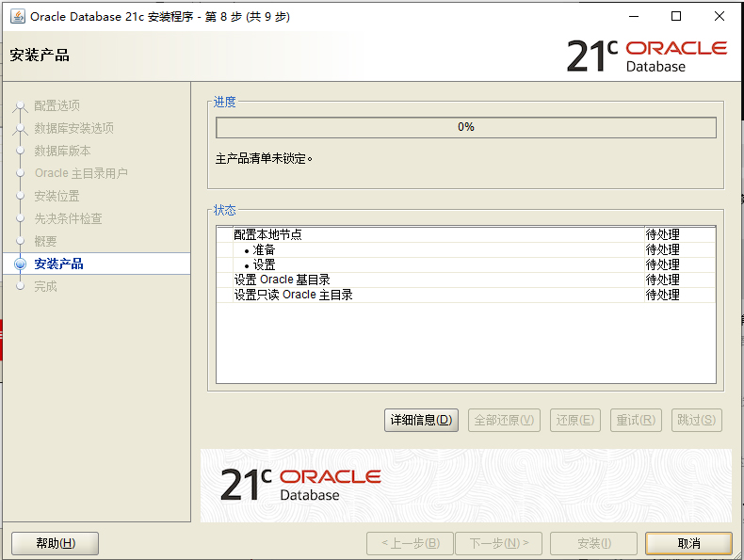744x560 pixels.
Task: Open help with 帮助(H) button
Action: point(55,543)
